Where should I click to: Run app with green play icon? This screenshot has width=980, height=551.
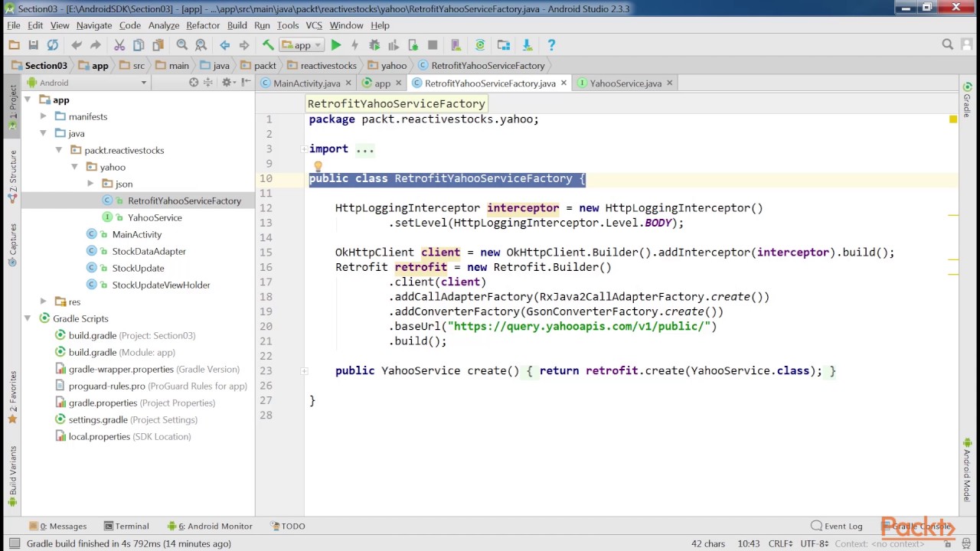(335, 45)
